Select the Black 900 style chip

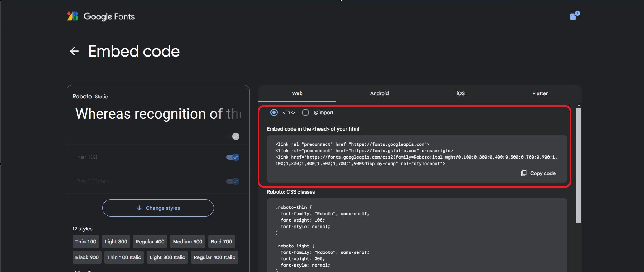click(87, 257)
